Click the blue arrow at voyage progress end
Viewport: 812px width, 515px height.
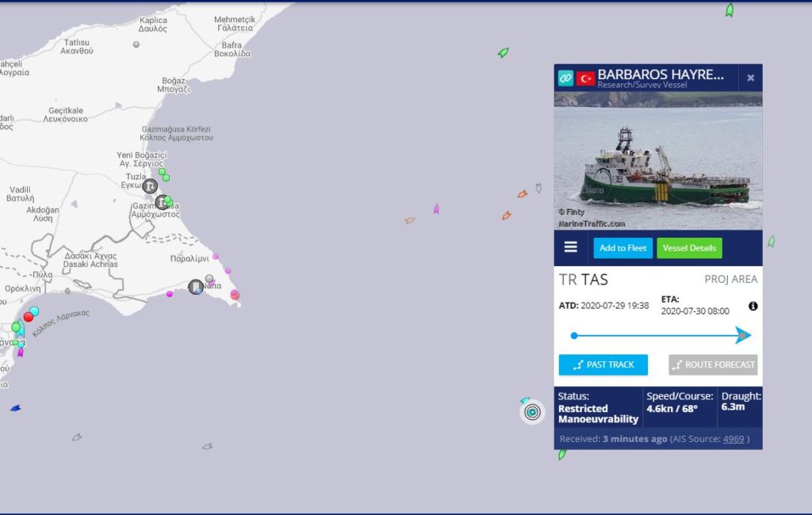(x=743, y=335)
